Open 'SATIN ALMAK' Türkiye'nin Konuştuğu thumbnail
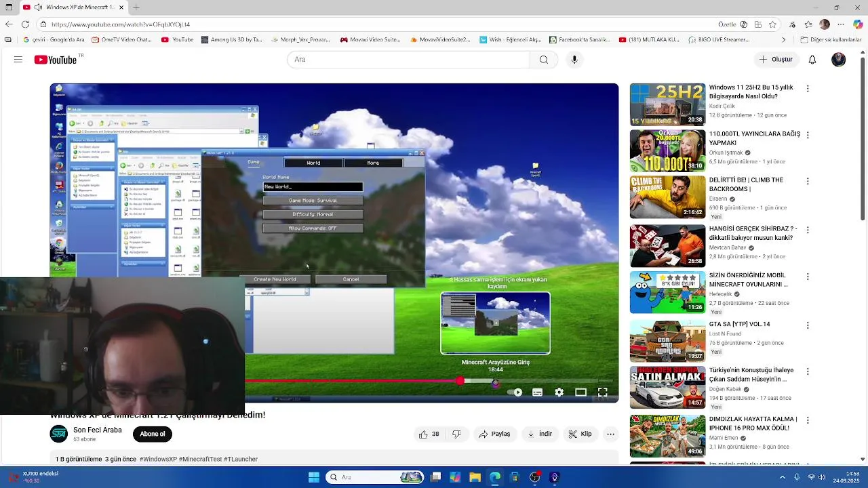The width and height of the screenshot is (868, 488). pos(667,388)
